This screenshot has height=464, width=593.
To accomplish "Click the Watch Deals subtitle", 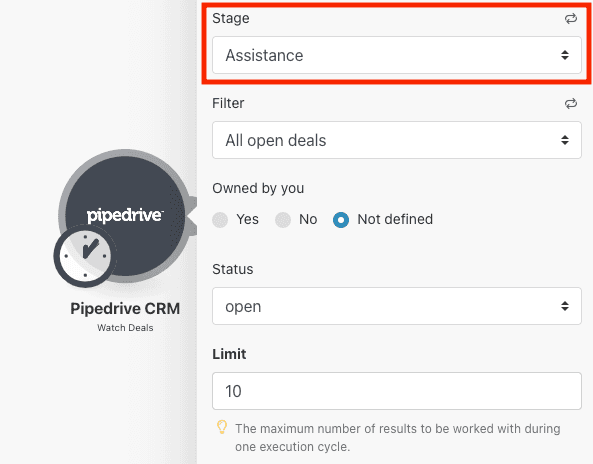I will click(125, 328).
